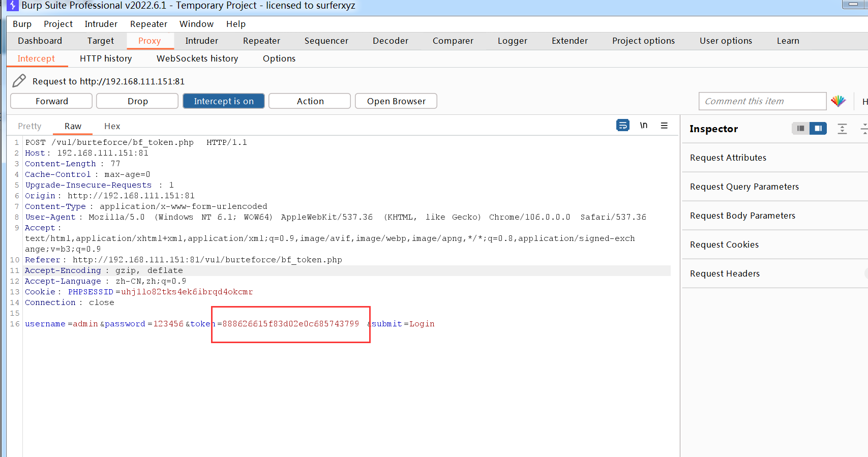Click the Comment this item field
Screen dimensions: 868x457
tap(762, 101)
